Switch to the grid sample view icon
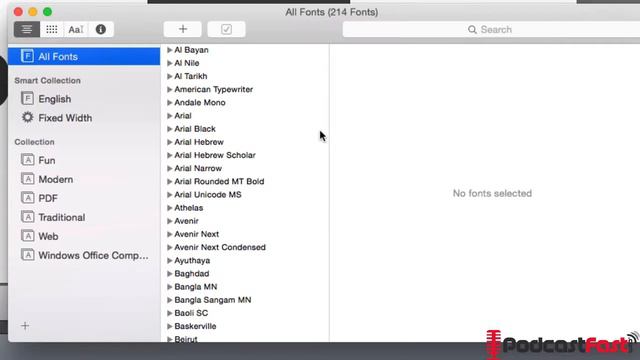640x360 pixels. pos(52,29)
